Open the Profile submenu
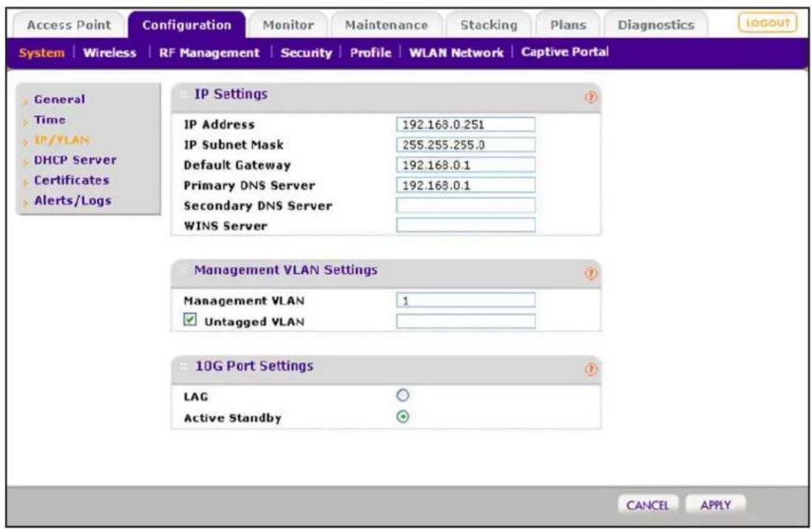The image size is (812, 529). pyautogui.click(x=371, y=53)
